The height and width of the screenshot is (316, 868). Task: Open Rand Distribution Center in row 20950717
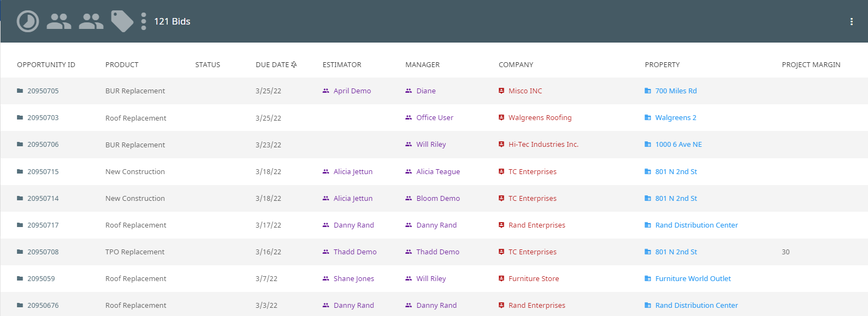(696, 225)
